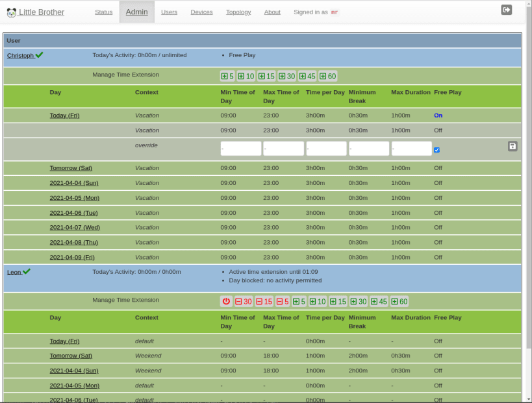532x403 pixels.
Task: Add 10 minutes extension for Leon
Action: [318, 301]
